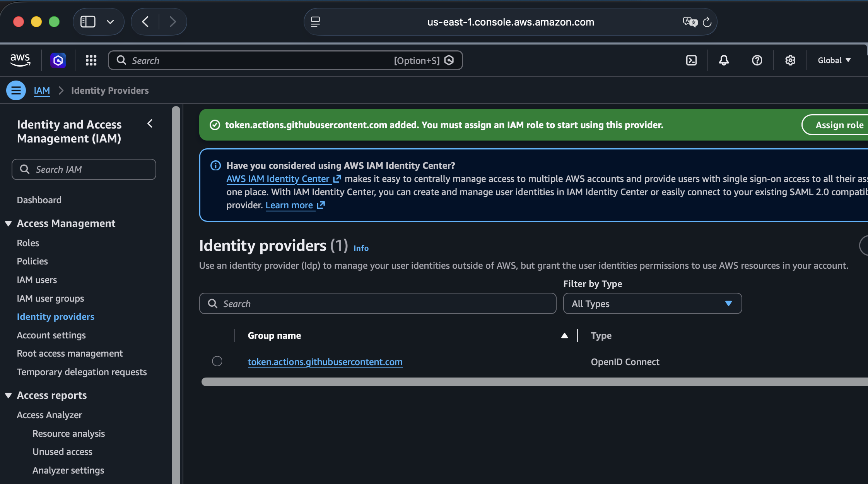This screenshot has width=868, height=484.
Task: Focus the Search IAM field
Action: (84, 170)
